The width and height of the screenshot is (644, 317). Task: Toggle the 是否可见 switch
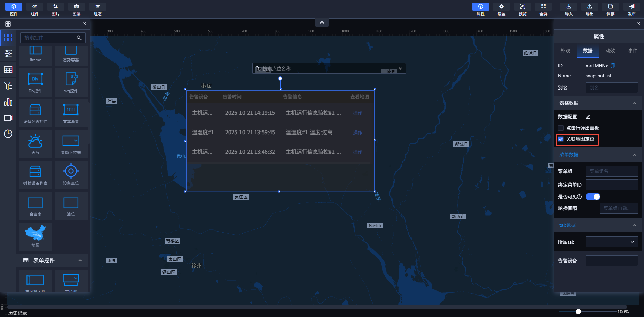click(593, 197)
